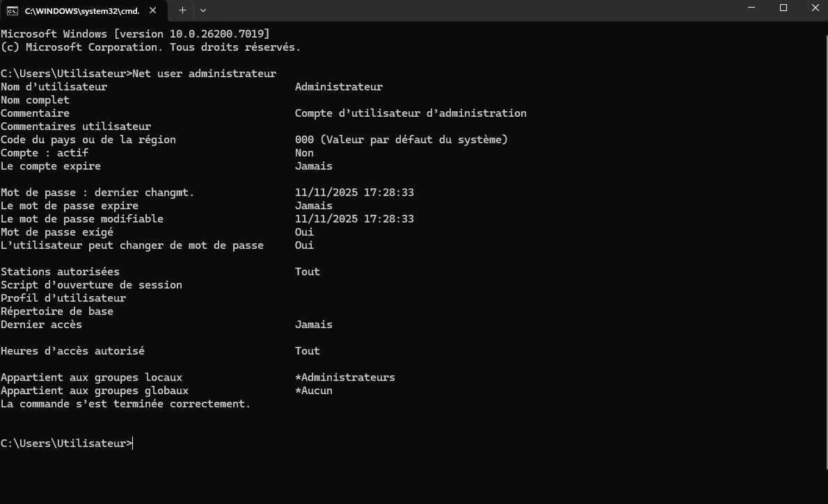This screenshot has height=504, width=828.
Task: Click the "Microsoft Windows [version 10.0.26200.7019]" line
Action: [x=135, y=34]
